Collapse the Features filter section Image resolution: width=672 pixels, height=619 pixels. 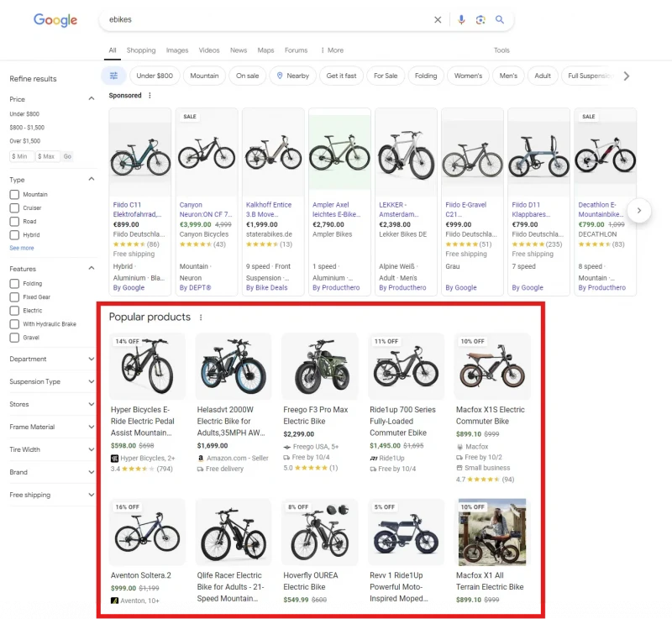92,269
